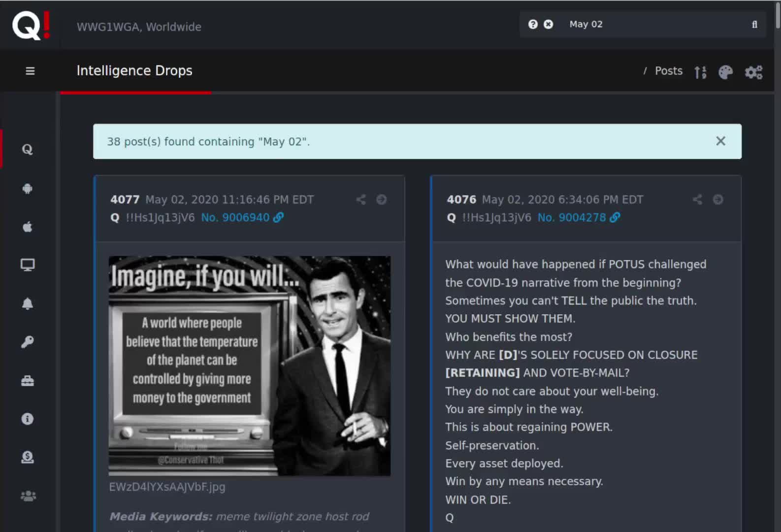The width and height of the screenshot is (781, 532).
Task: Share post 4077
Action: click(361, 199)
